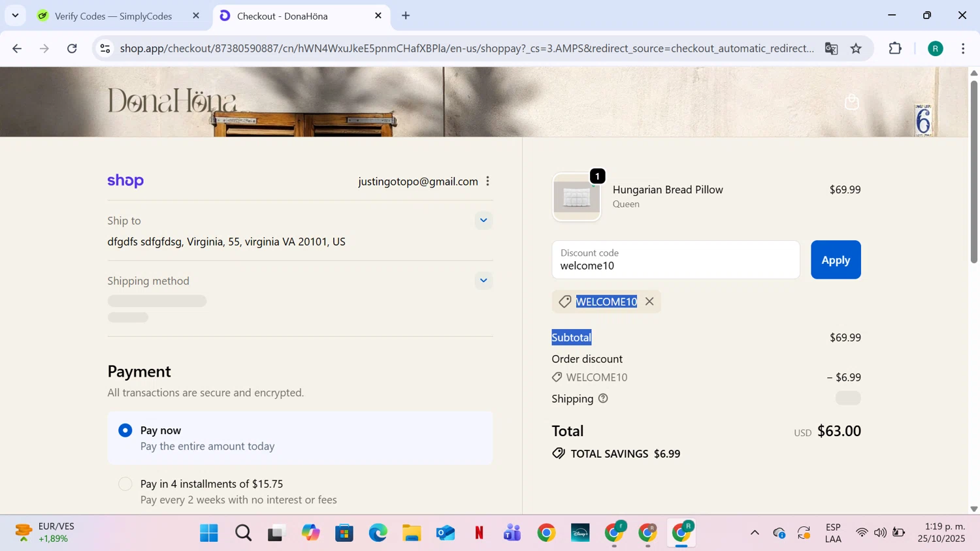
Task: Go back to the previous page
Action: (17, 48)
